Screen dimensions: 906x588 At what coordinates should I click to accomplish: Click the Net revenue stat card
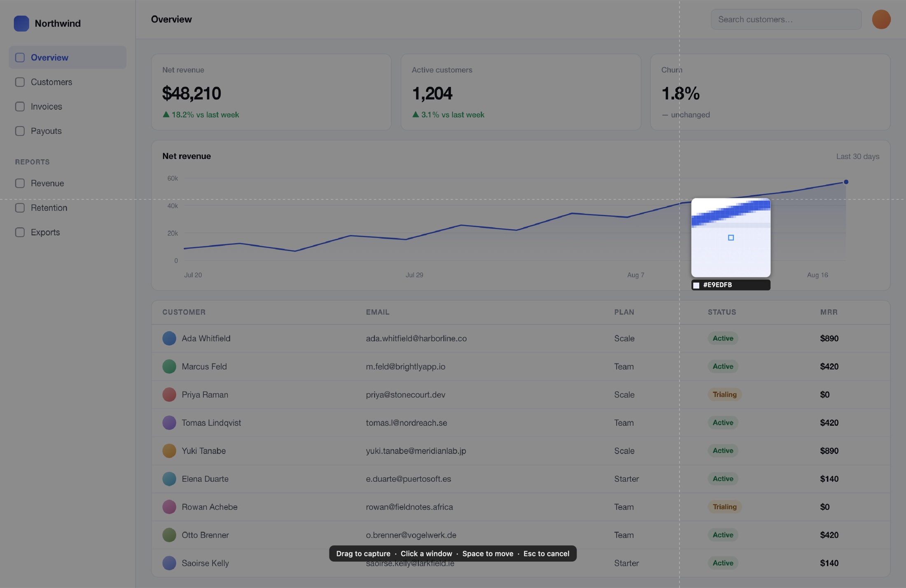(x=271, y=92)
